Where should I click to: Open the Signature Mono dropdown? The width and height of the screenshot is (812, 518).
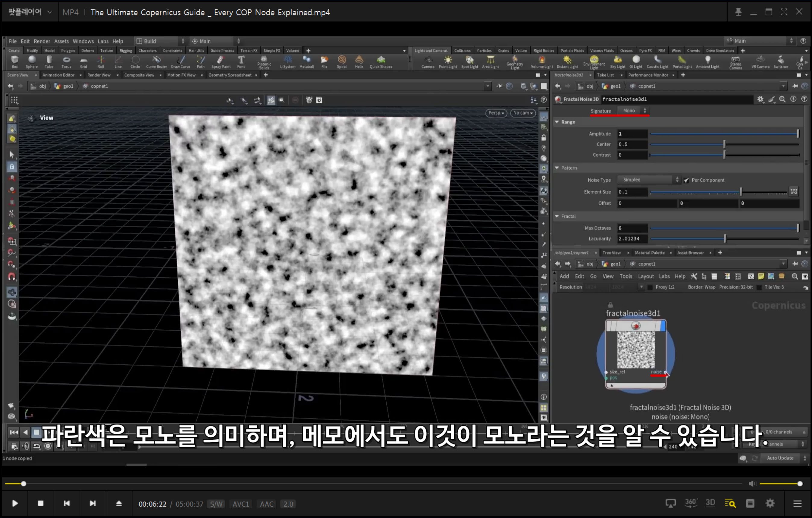pos(633,111)
